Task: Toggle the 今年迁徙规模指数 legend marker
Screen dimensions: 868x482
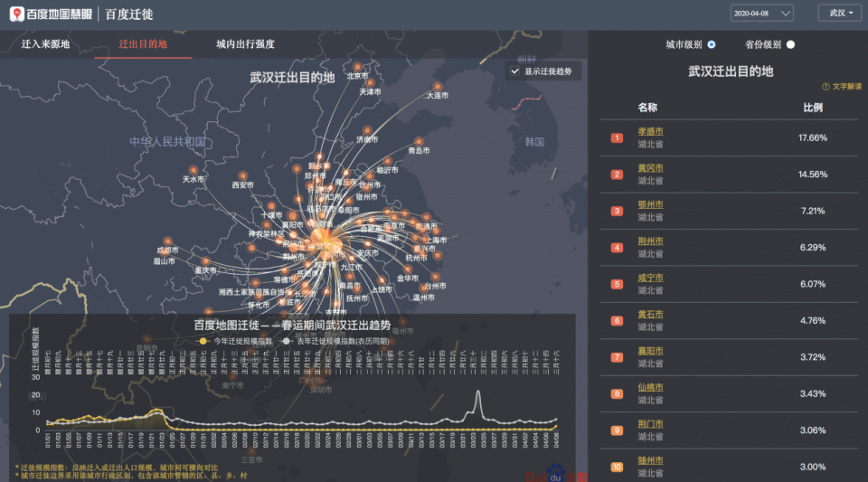Action: [203, 342]
